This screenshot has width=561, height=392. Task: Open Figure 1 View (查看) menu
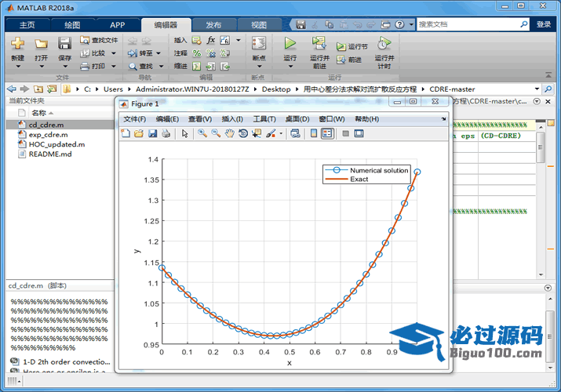(200, 119)
